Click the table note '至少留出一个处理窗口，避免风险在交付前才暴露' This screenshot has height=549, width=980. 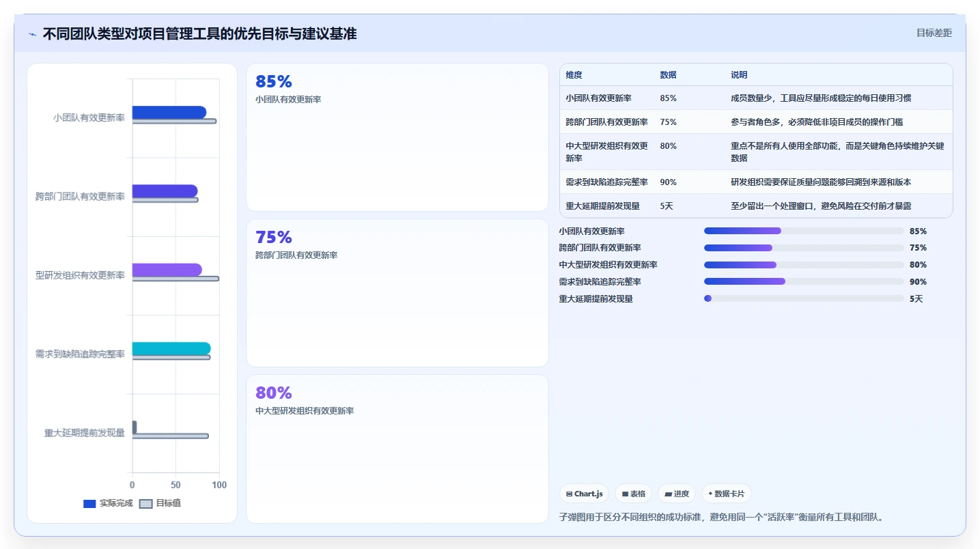tap(821, 206)
